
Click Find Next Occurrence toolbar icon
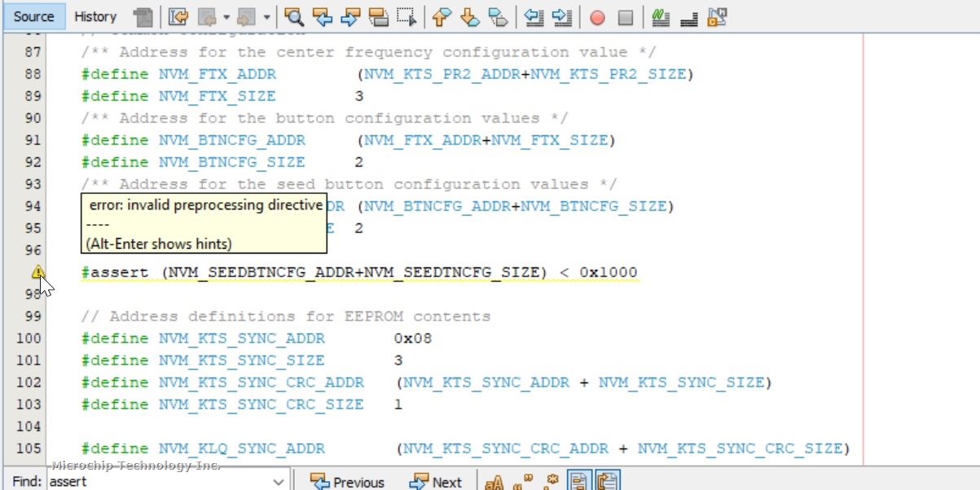(x=350, y=16)
